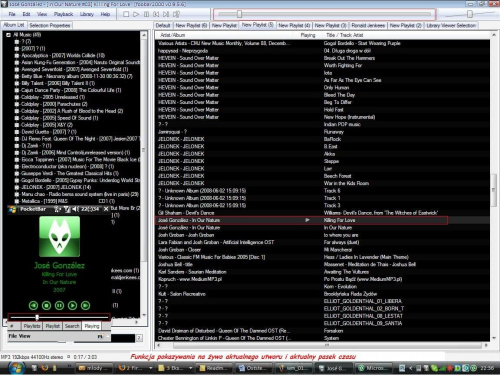The image size is (500, 375).
Task: Click the Playlists tab in PocketBar
Action: click(x=32, y=326)
